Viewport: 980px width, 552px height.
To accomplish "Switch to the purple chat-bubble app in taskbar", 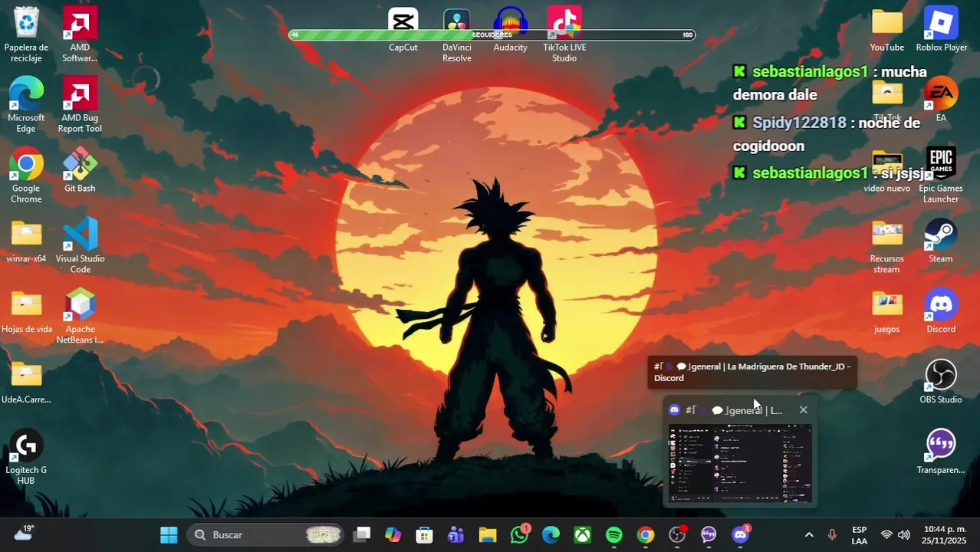I will coord(709,535).
